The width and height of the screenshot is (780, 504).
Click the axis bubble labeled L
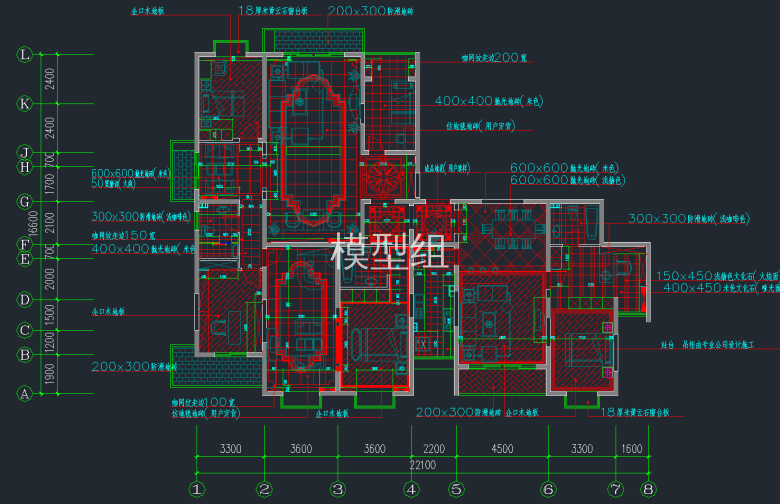point(25,54)
